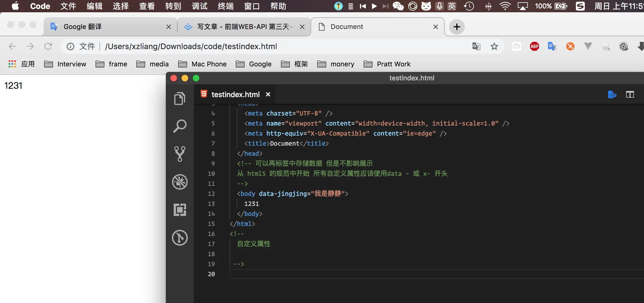This screenshot has height=303, width=644.
Task: Click the blue PHP preview icon in editor
Action: click(612, 95)
